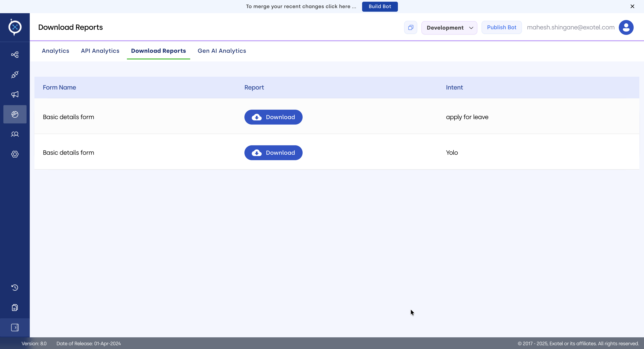Screen dimensions: 644x349
Task: Select the analytics pie chart sidebar icon
Action: (15, 114)
